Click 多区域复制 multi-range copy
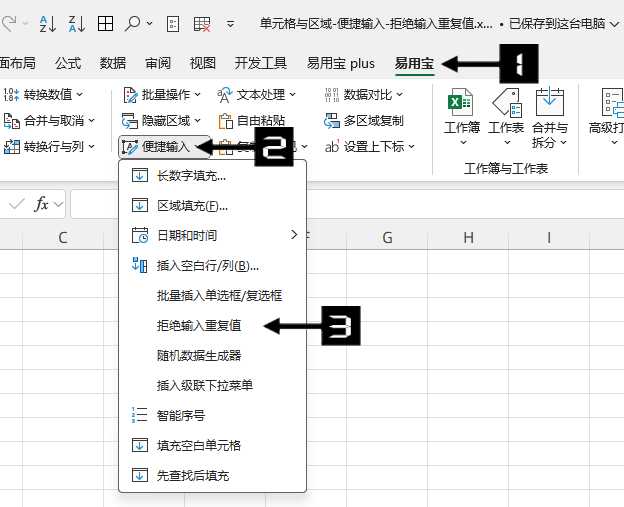This screenshot has width=624, height=507. tap(364, 121)
